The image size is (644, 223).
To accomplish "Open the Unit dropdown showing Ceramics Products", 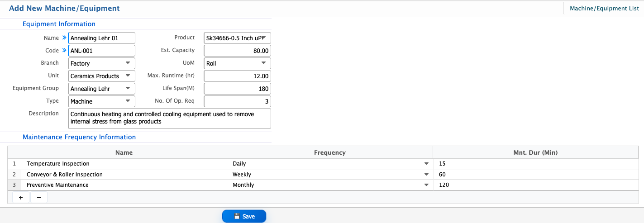I will [101, 76].
